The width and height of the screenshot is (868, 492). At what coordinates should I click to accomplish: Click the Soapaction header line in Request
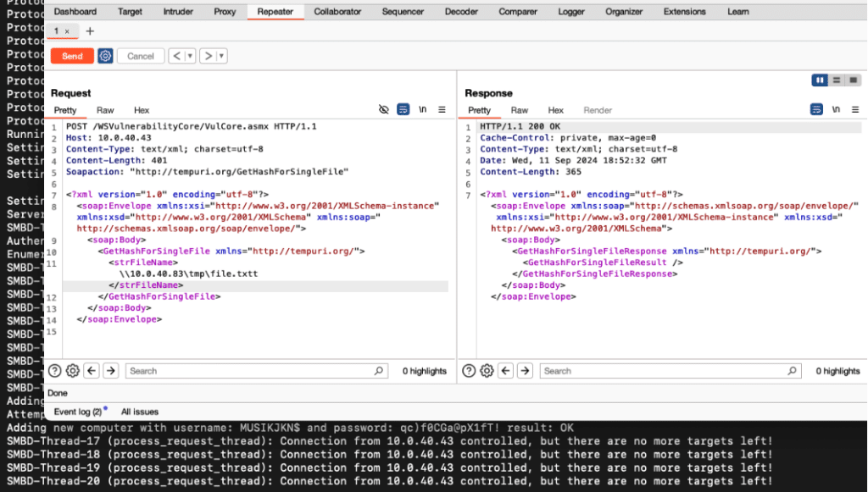click(x=207, y=172)
